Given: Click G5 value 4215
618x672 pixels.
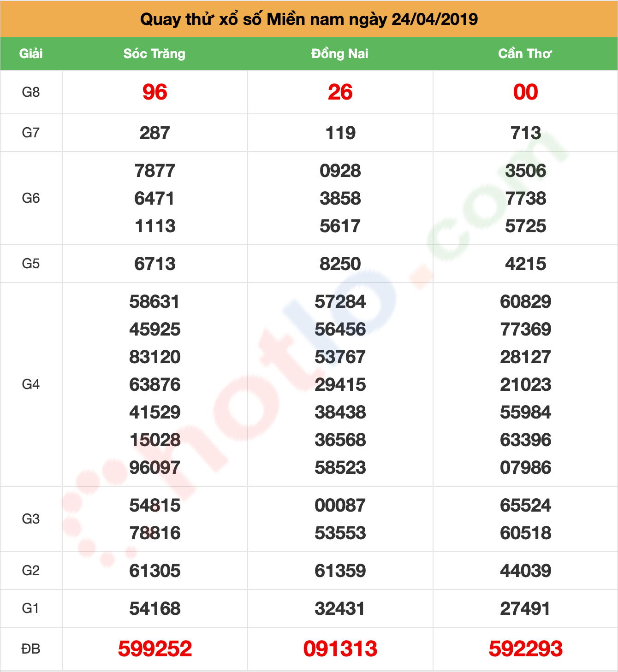Looking at the screenshot, I should [526, 264].
